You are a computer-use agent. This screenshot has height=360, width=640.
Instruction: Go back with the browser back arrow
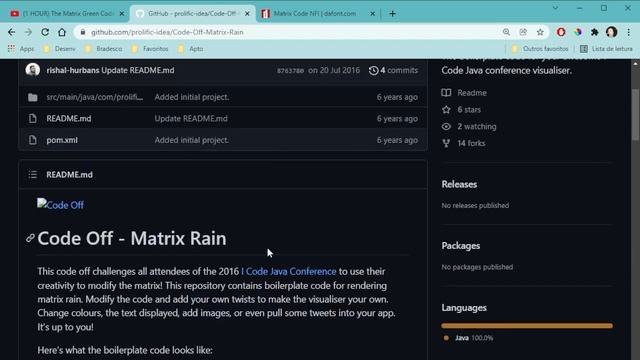point(11,32)
